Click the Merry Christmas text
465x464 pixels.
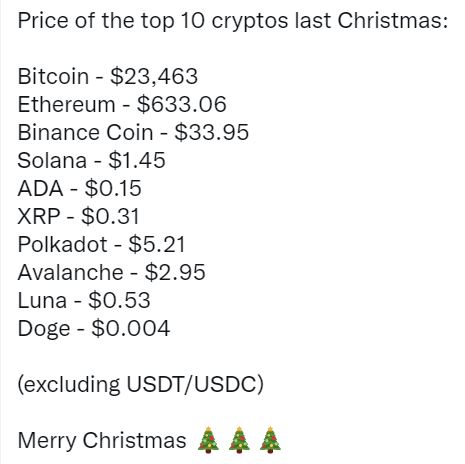click(102, 440)
